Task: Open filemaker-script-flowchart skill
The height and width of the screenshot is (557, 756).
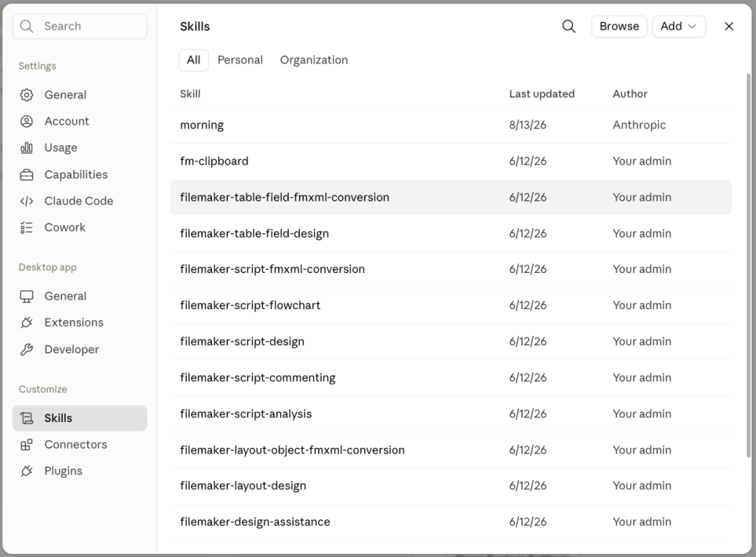Action: (x=451, y=305)
